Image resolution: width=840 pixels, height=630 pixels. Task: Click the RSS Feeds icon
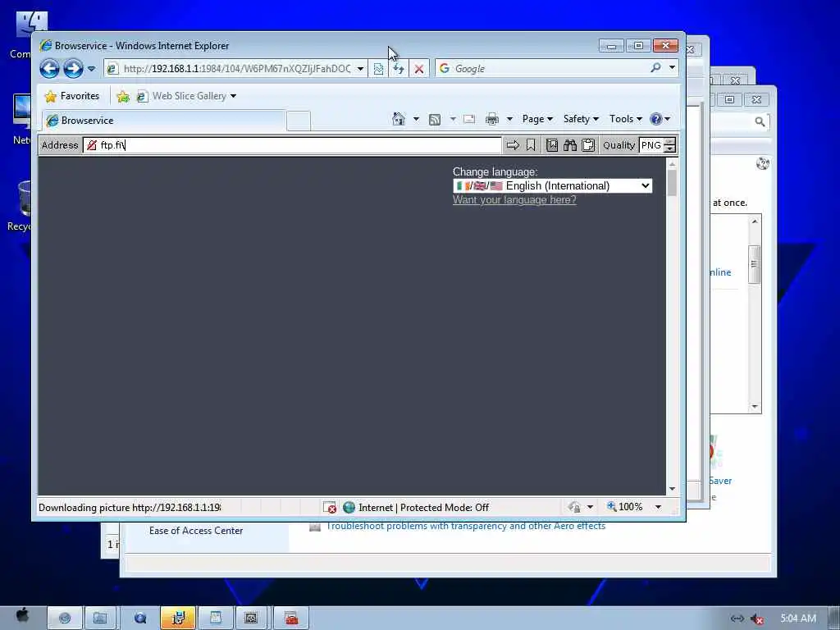click(435, 119)
